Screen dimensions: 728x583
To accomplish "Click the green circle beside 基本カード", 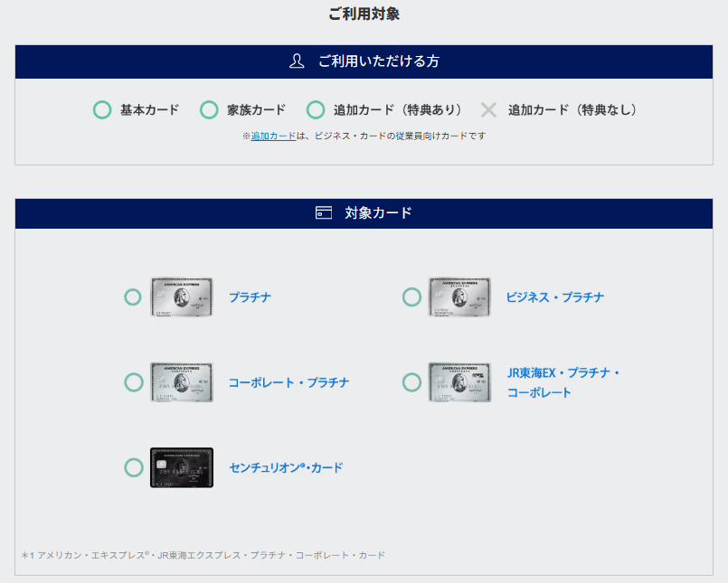I will 102,110.
